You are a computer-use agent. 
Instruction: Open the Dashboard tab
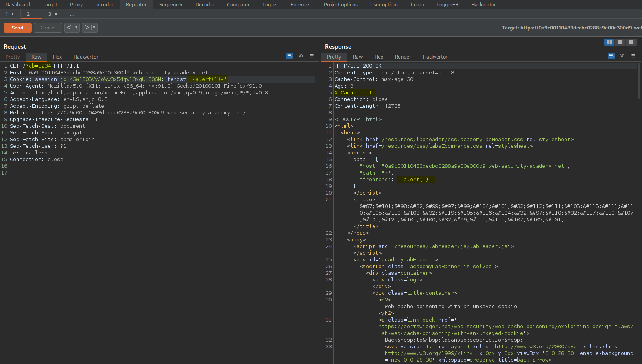click(x=18, y=5)
